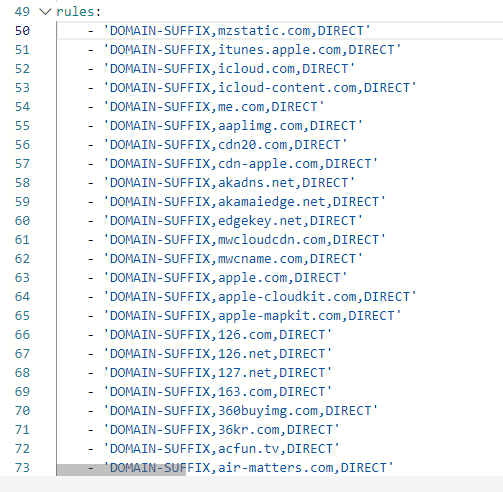The height and width of the screenshot is (492, 503).
Task: Select the 36kr.com rule line
Action: 221,430
